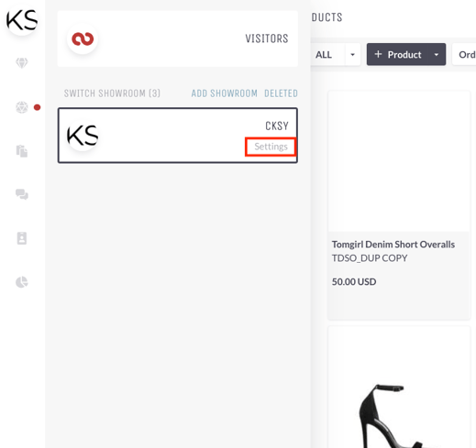Screen dimensions: 476x448
Task: Expand the arrow on the Product button
Action: coord(437,55)
